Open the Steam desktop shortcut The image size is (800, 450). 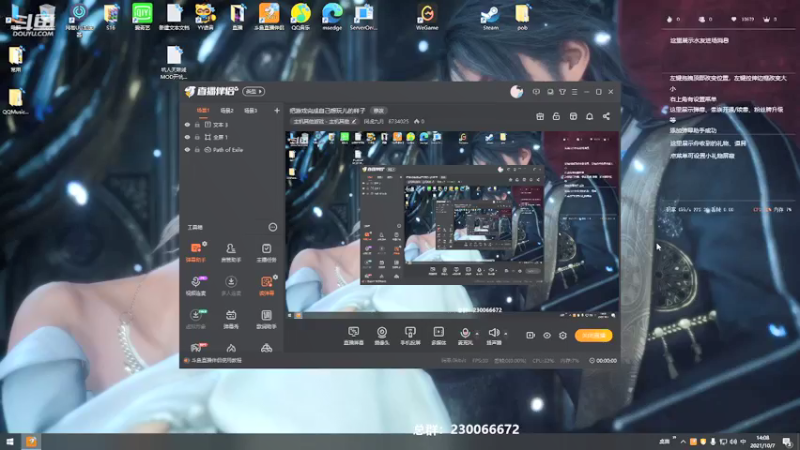point(490,17)
